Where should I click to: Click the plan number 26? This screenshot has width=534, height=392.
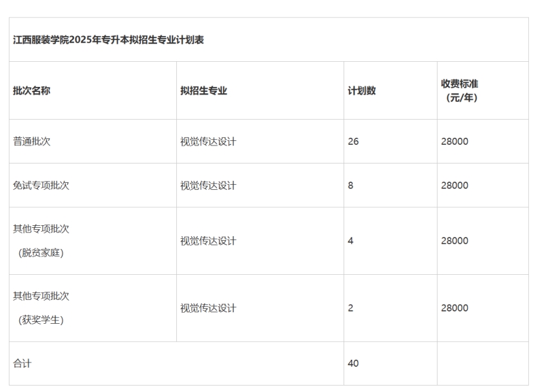353,142
